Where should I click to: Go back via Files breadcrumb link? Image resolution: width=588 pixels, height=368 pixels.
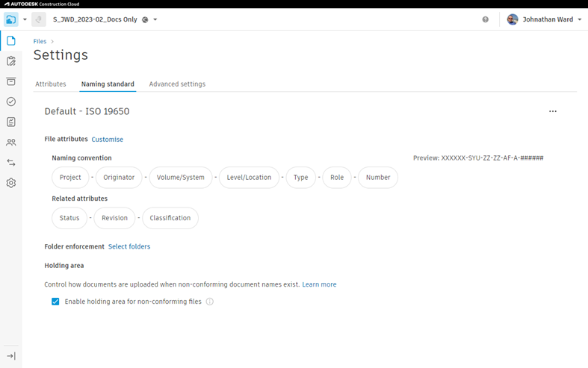(40, 41)
